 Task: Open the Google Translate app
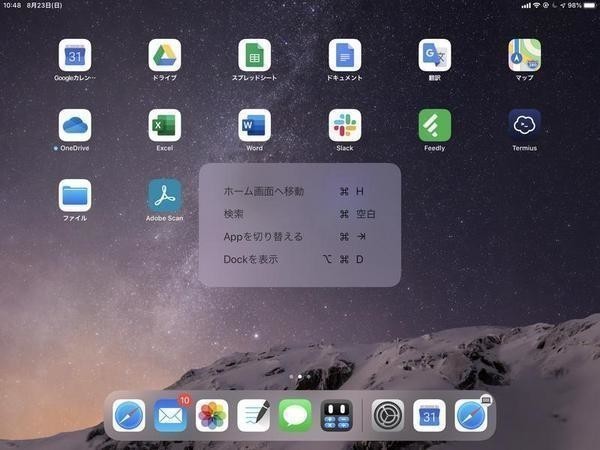point(435,55)
